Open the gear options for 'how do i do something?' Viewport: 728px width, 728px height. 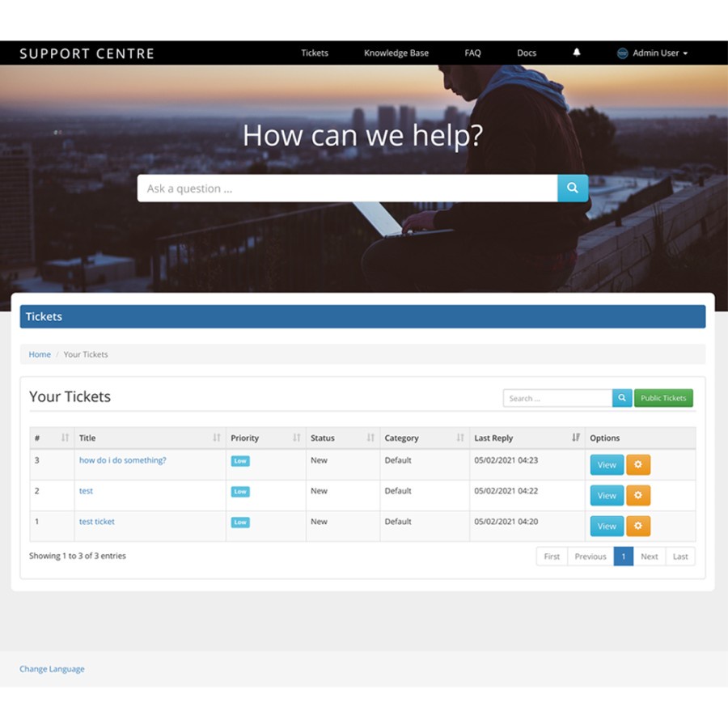[638, 464]
